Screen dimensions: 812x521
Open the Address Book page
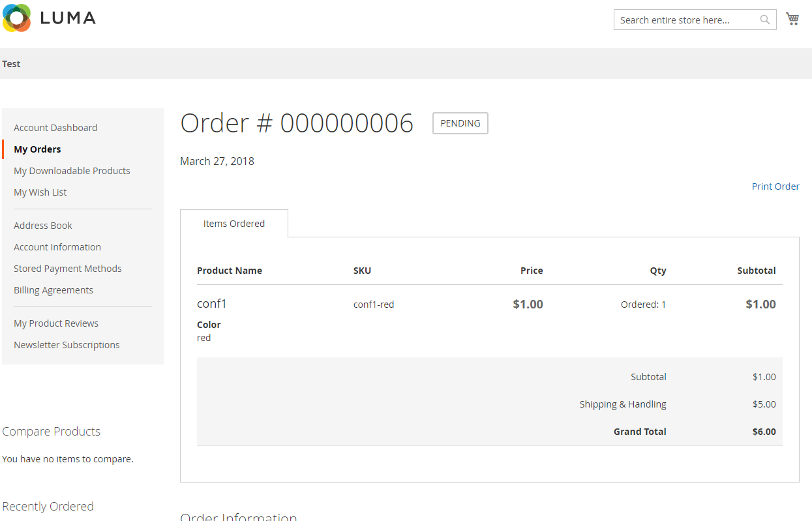(42, 225)
